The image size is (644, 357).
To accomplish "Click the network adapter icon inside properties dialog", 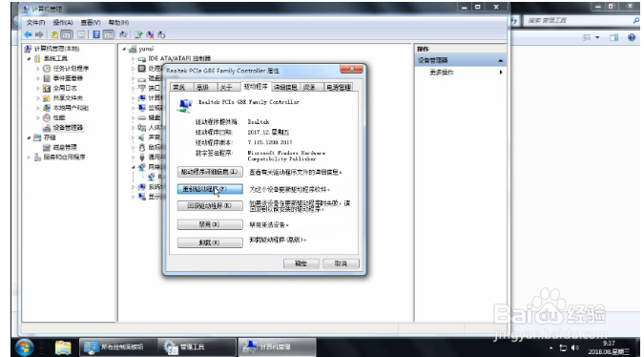I will [185, 106].
